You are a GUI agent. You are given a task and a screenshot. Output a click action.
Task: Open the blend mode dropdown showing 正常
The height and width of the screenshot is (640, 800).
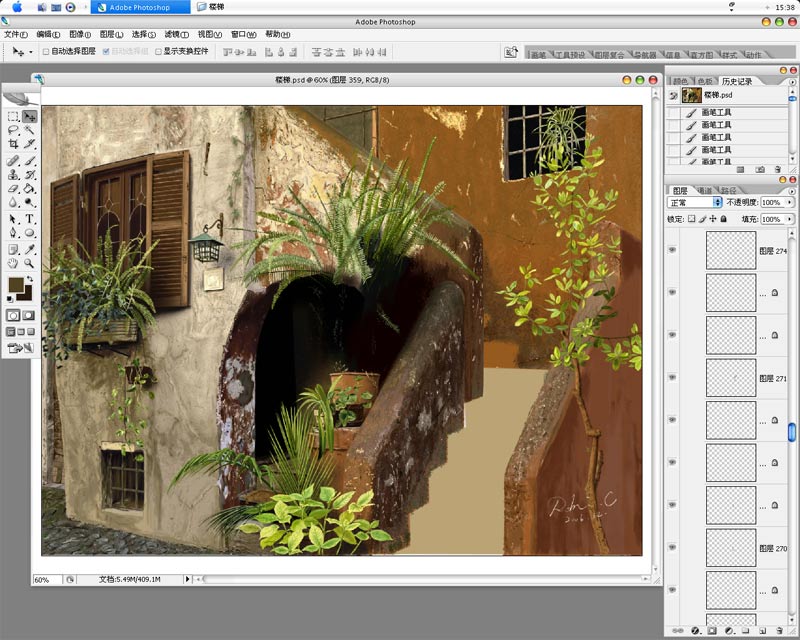tap(694, 203)
